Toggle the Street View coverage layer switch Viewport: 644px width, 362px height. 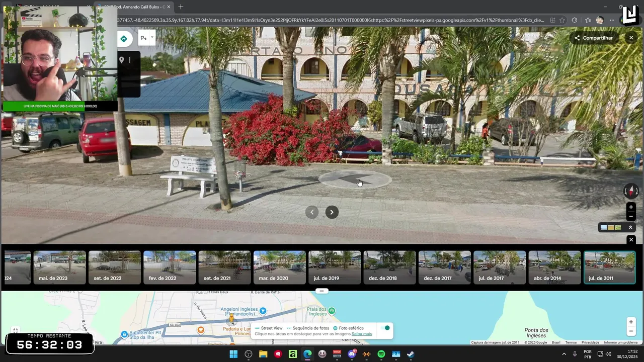[386, 328]
